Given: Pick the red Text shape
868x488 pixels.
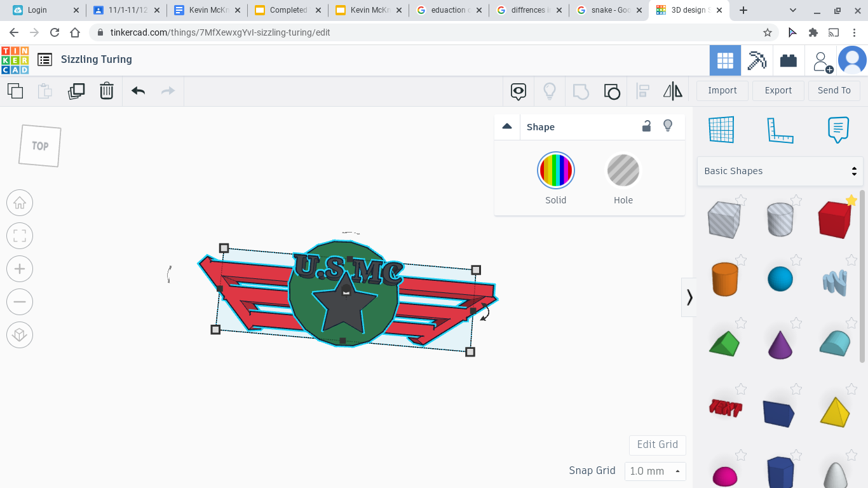Looking at the screenshot, I should [726, 407].
